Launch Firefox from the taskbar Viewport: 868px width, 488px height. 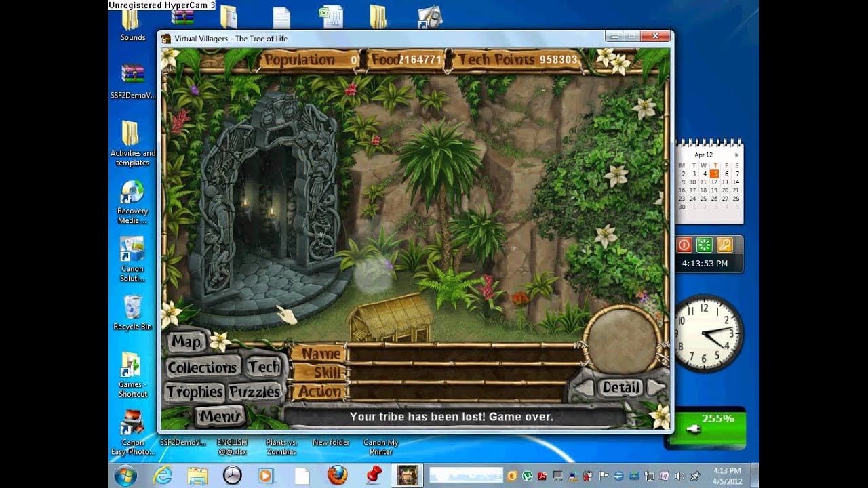[337, 476]
